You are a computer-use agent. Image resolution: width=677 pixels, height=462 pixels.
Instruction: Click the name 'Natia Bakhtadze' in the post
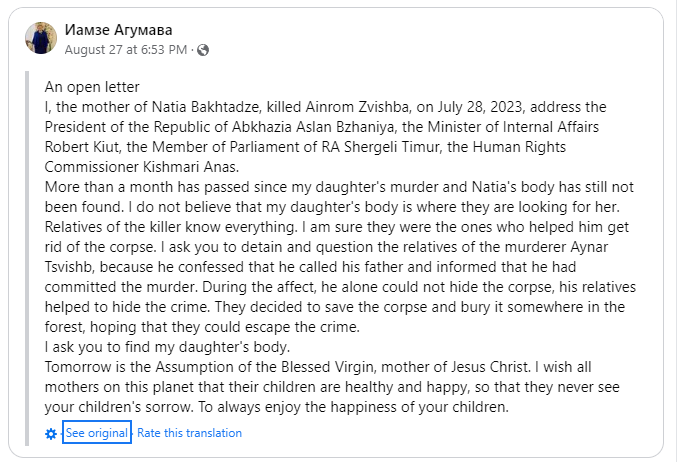205,107
